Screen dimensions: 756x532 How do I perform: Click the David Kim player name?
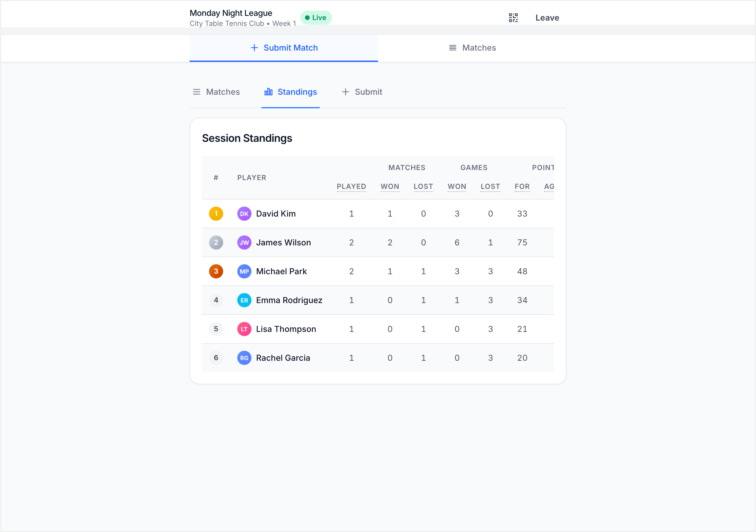click(276, 214)
